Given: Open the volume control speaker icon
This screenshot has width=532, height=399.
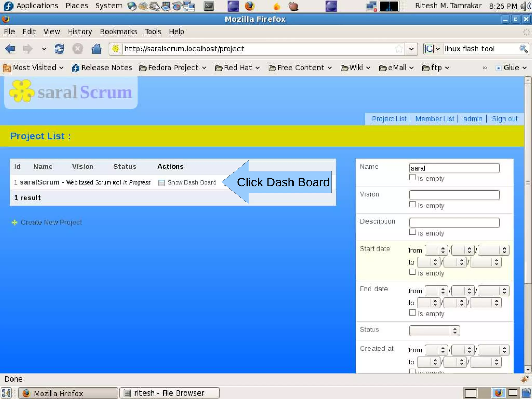Looking at the screenshot, I should 526,6.
